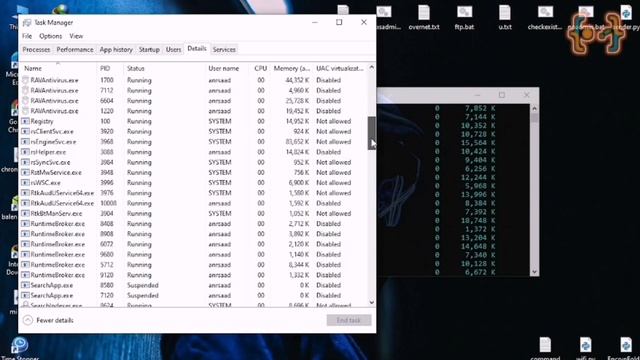640x360 pixels.
Task: Click RtkAudUService64.exe icon for the SYSTEM user
Action: pos(25,193)
